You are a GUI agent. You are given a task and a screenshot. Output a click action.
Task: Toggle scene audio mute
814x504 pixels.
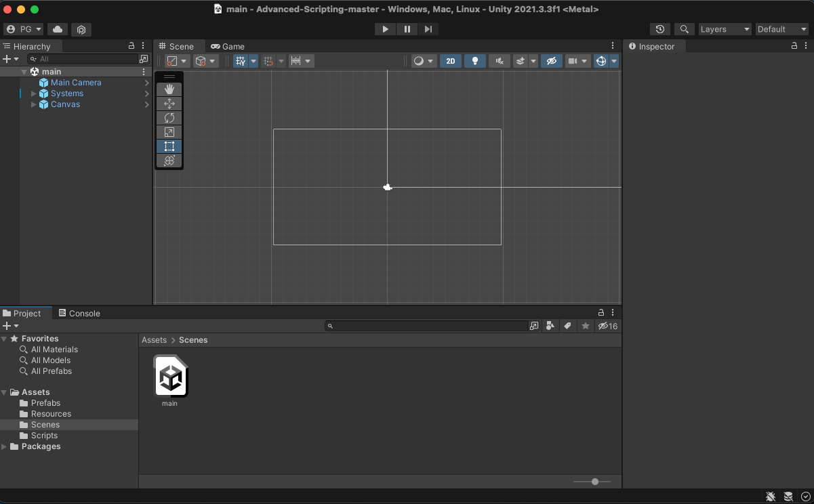tap(500, 61)
